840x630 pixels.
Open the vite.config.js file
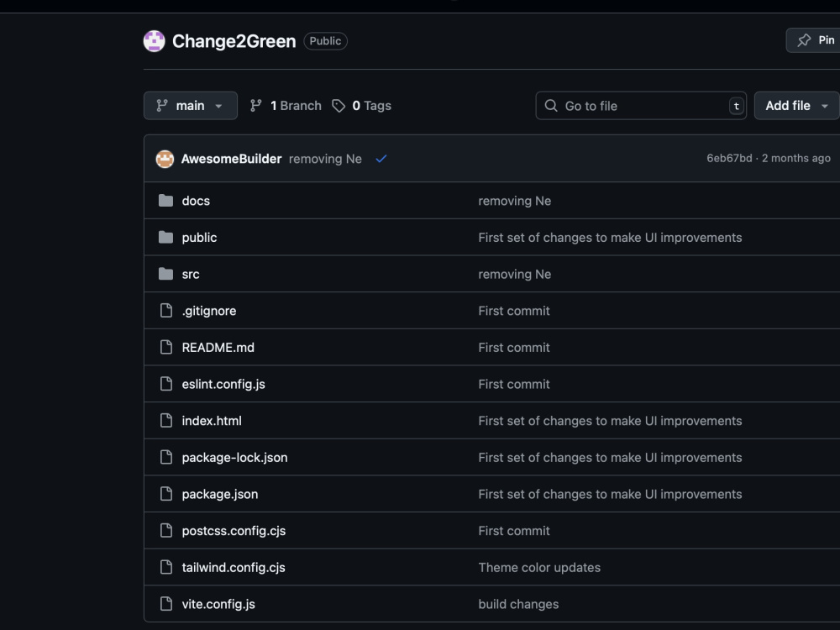click(x=218, y=604)
